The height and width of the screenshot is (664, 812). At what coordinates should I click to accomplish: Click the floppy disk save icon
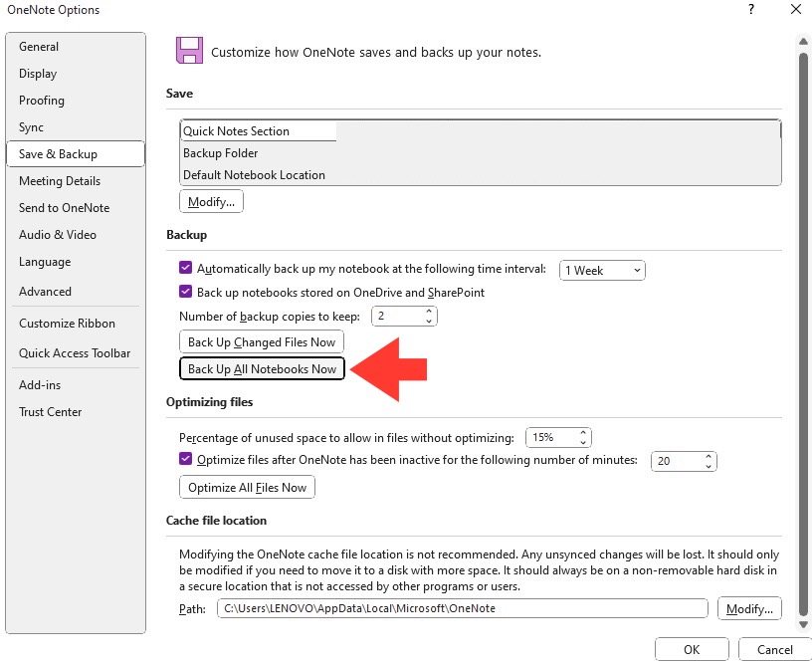point(189,50)
